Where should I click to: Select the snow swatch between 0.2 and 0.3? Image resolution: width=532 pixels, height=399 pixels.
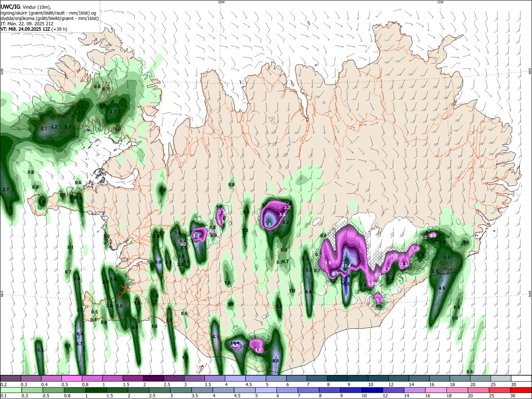pos(10,378)
